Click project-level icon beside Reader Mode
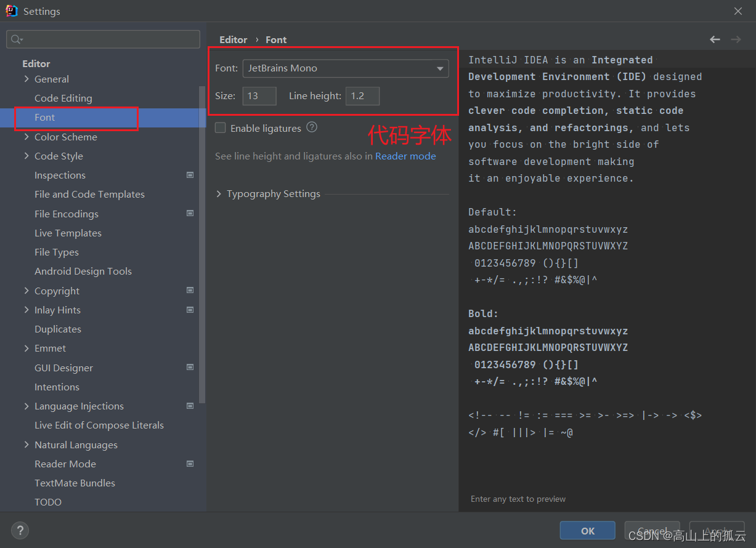The width and height of the screenshot is (756, 548). pos(190,464)
